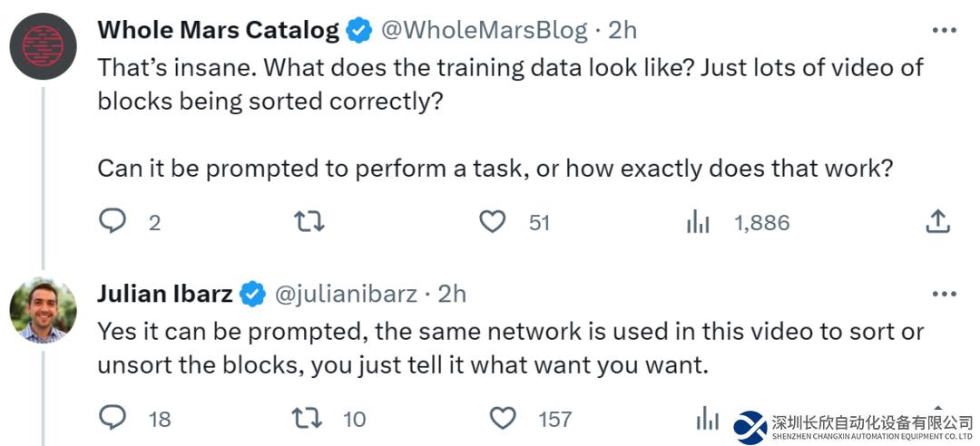This screenshot has width=980, height=446.
Task: Retweet Whole Mars Catalog's post
Action: [309, 222]
